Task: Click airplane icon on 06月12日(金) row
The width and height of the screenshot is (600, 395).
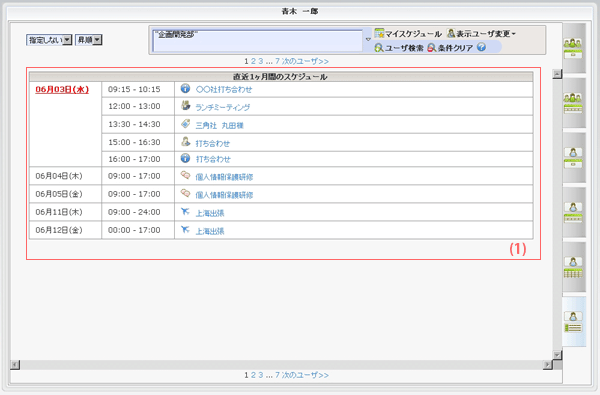Action: pyautogui.click(x=186, y=229)
